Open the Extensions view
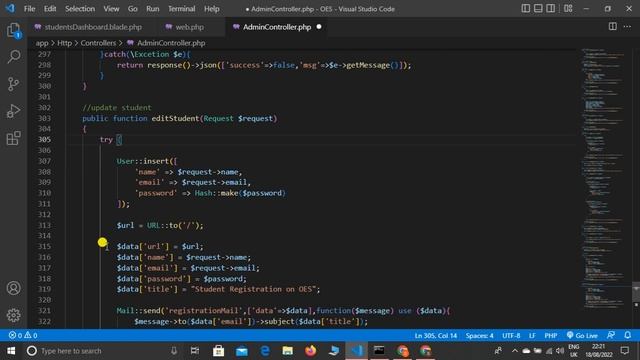 point(13,138)
